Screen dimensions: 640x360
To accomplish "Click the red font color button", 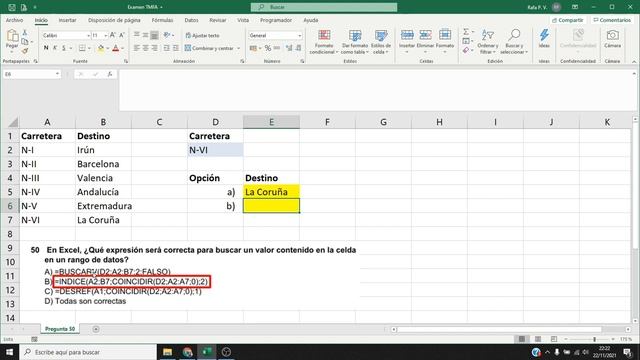I will click(x=116, y=49).
